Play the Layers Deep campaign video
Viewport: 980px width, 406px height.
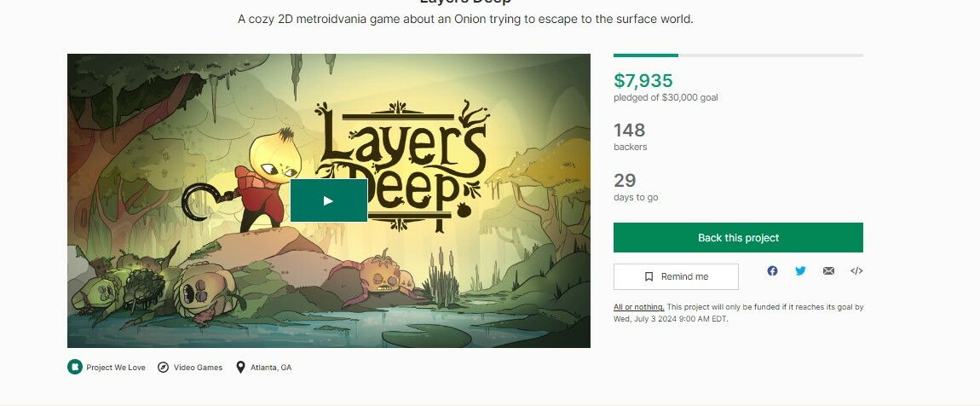(x=328, y=200)
